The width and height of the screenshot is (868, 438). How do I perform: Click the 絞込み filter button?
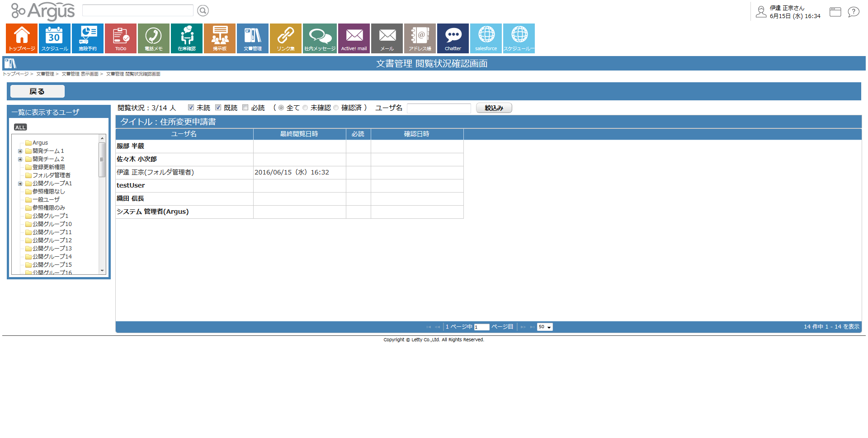pos(494,108)
